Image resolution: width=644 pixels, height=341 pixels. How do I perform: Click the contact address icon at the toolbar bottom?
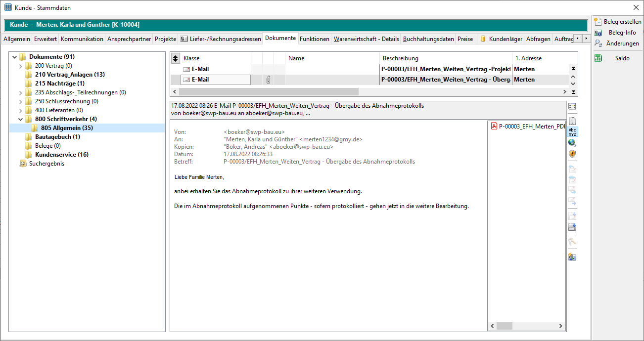pos(572,257)
